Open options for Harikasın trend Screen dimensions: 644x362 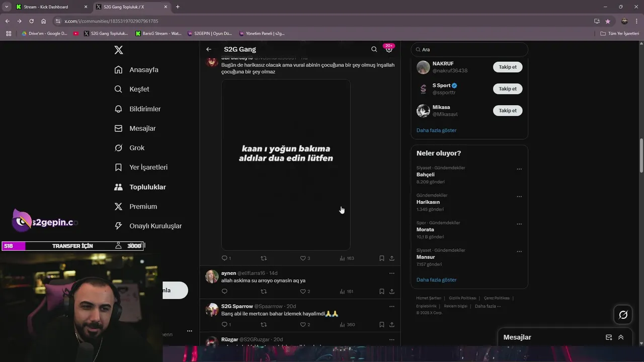pos(519,197)
